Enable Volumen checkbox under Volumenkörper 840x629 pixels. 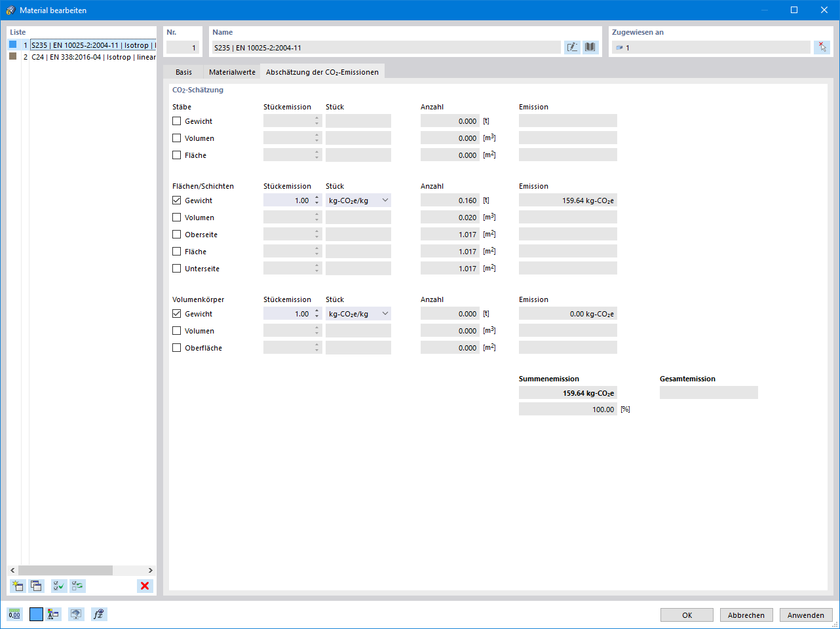point(176,330)
